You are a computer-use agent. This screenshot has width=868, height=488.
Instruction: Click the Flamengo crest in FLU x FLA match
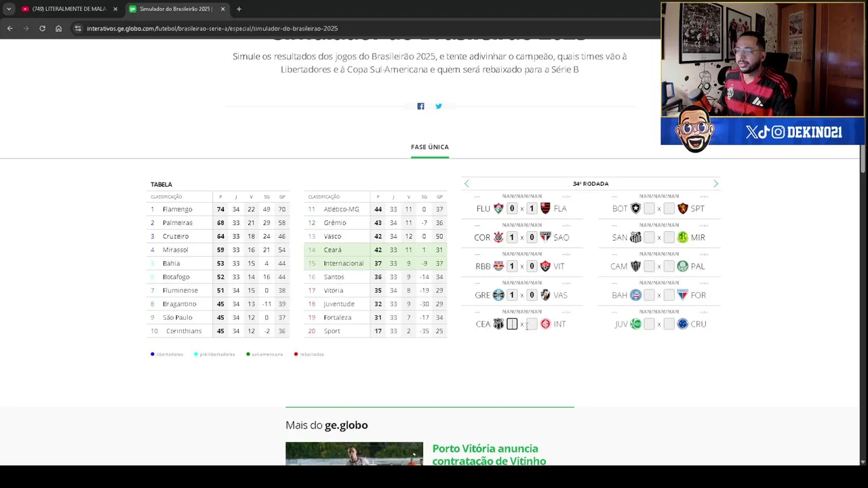pos(545,209)
